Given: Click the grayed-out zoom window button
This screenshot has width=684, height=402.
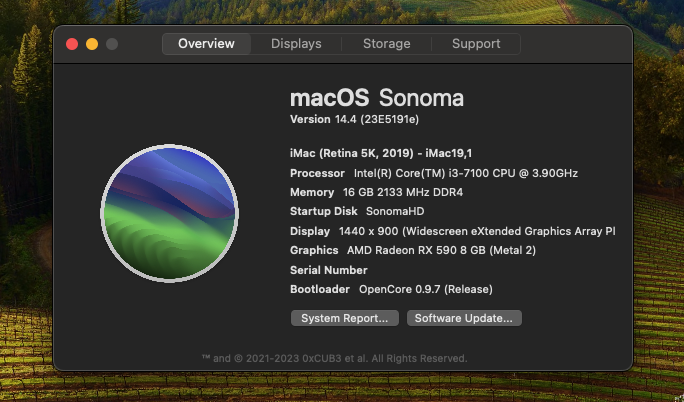Looking at the screenshot, I should tap(112, 44).
